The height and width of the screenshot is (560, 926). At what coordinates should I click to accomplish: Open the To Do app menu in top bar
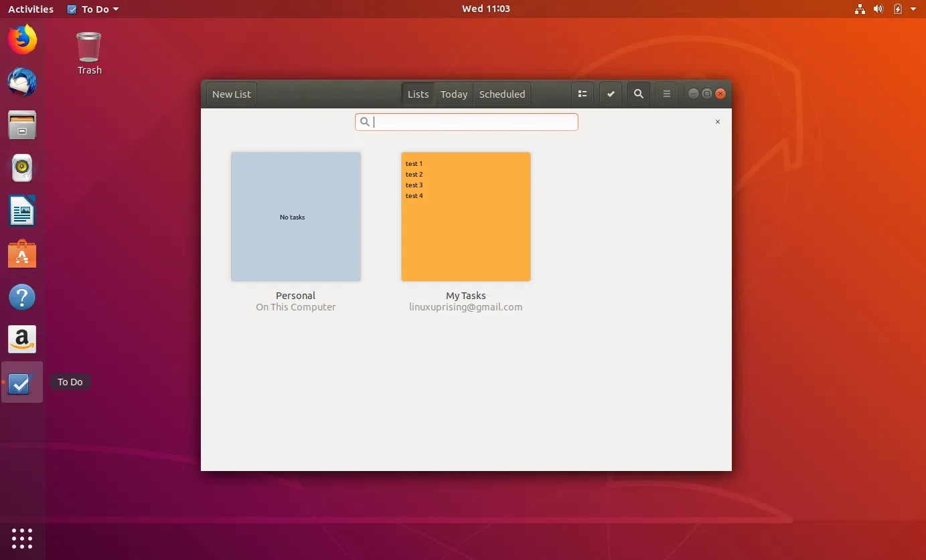(x=94, y=9)
